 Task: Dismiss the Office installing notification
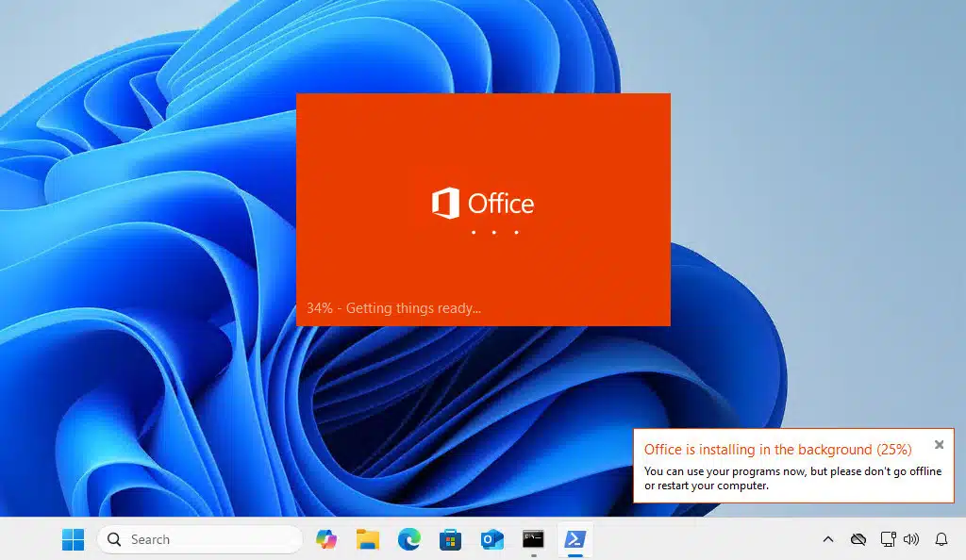(x=939, y=445)
